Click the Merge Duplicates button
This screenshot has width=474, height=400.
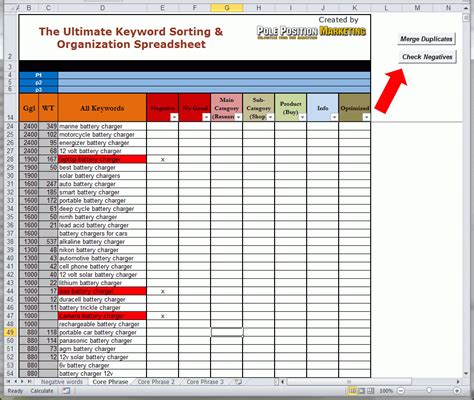[x=426, y=39]
